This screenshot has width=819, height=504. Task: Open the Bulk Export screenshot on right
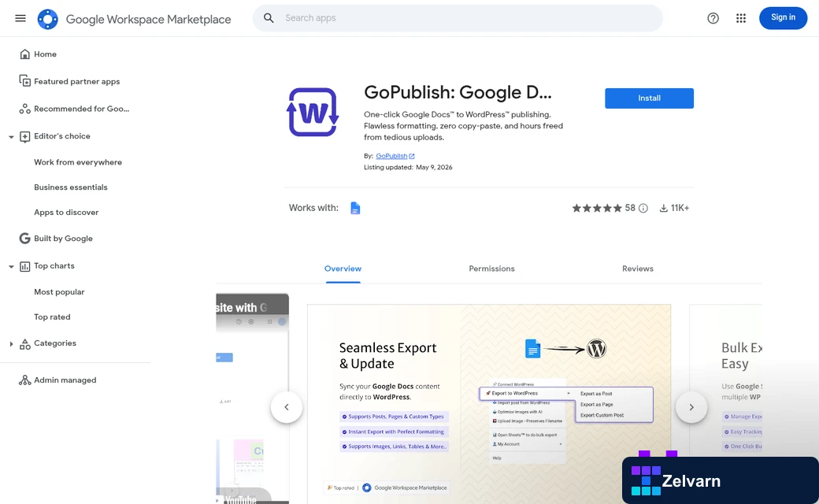726,404
